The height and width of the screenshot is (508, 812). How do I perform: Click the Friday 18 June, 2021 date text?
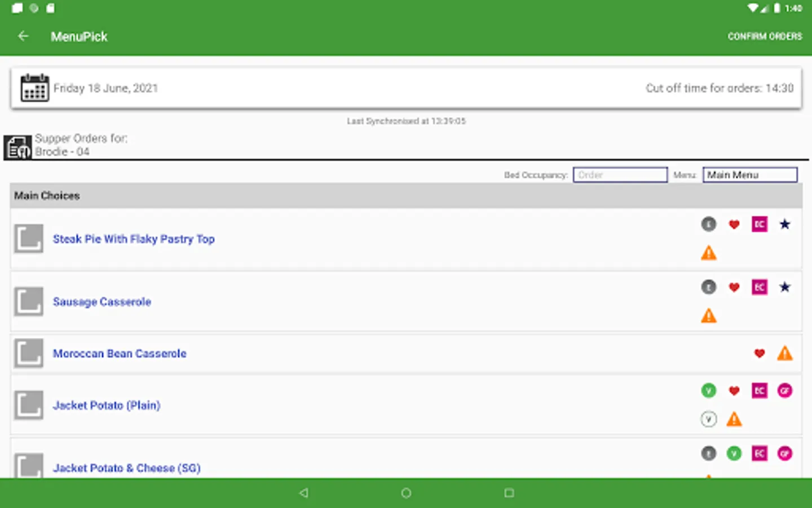[x=105, y=88]
